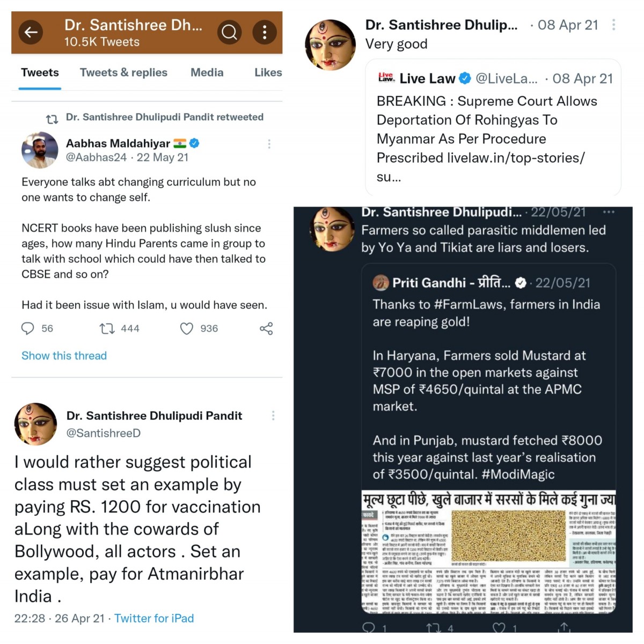Open the quoted Live Law tweet card
The width and height of the screenshot is (644, 644).
(493, 128)
